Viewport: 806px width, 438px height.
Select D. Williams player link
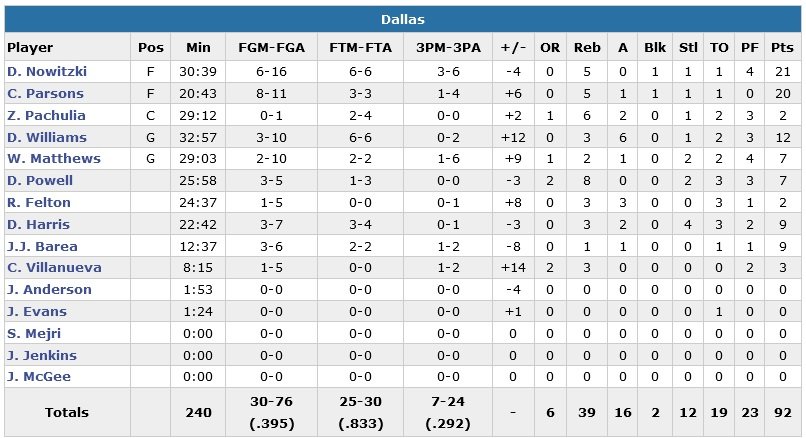[x=47, y=137]
